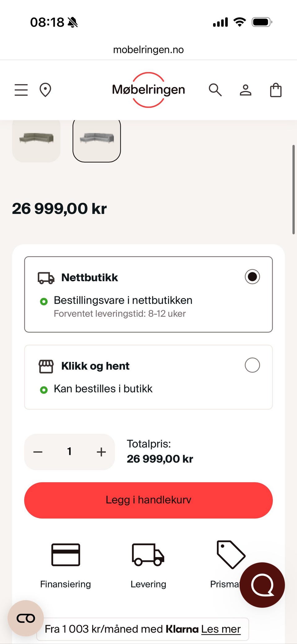Viewport: 297px width, 644px height.
Task: Increase quantity with plus button
Action: (x=101, y=452)
